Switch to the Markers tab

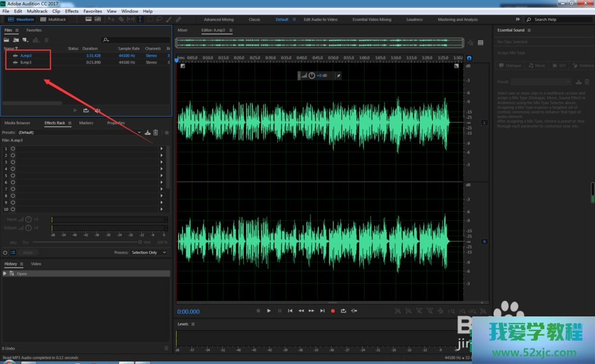pyautogui.click(x=86, y=123)
